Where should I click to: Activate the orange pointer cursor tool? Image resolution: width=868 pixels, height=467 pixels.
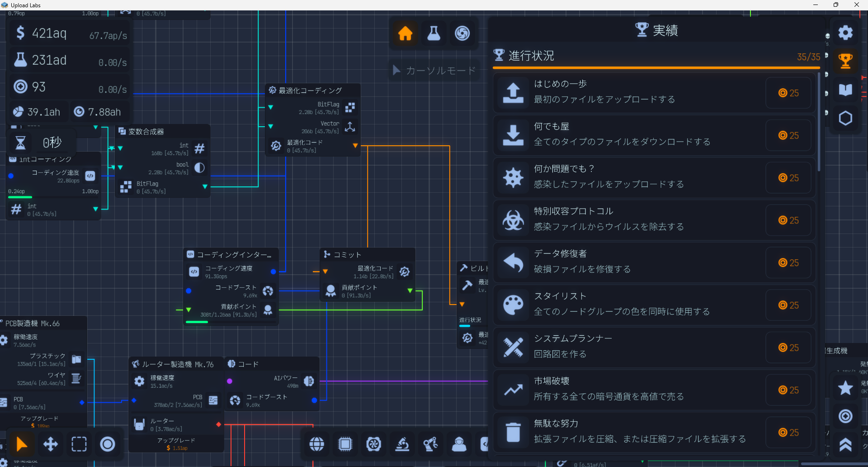(21, 444)
